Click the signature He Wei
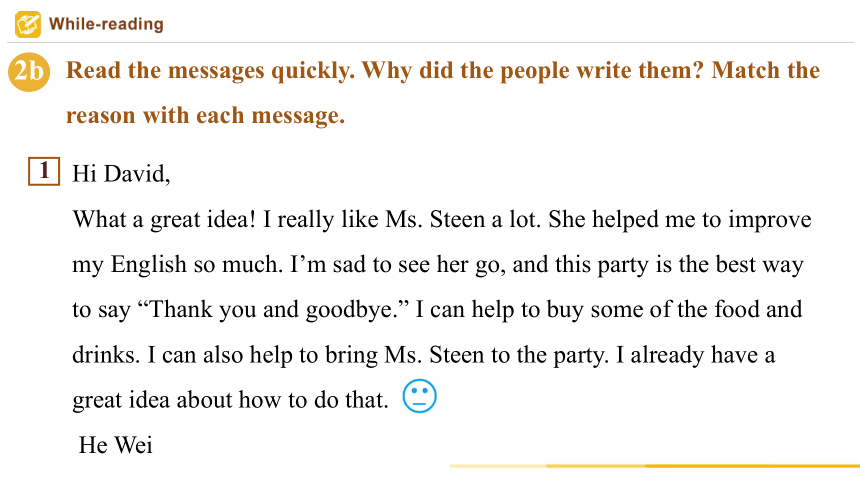Screen dimensions: 860x484 coord(116,445)
